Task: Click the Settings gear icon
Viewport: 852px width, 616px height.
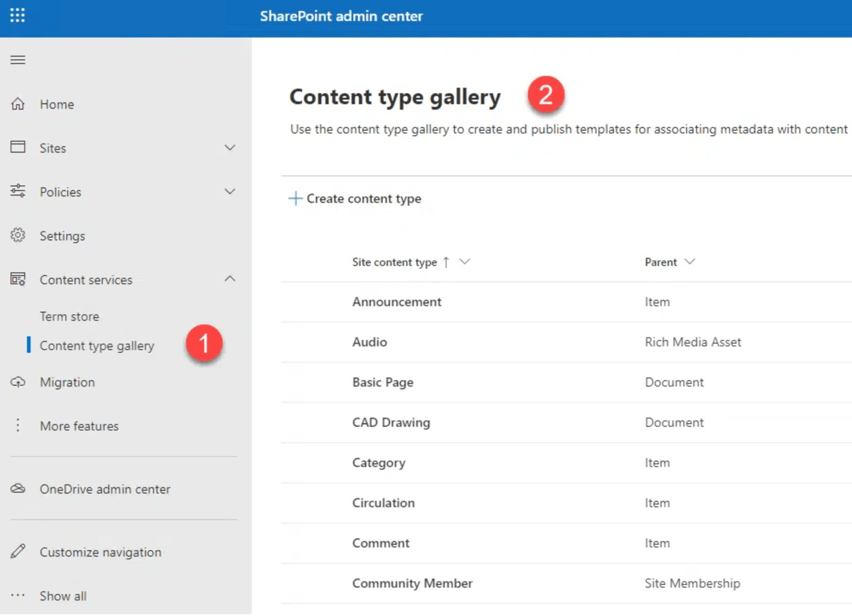Action: (18, 235)
